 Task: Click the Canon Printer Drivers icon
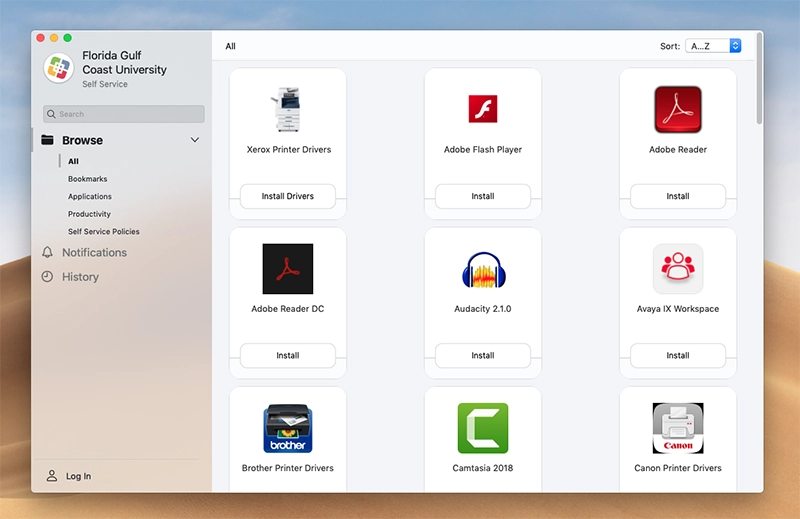(678, 428)
